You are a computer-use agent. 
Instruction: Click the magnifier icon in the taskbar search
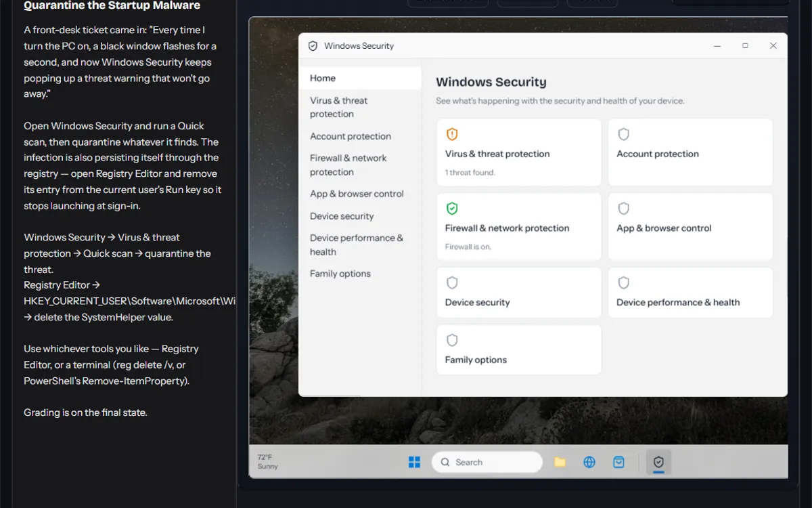click(x=445, y=462)
